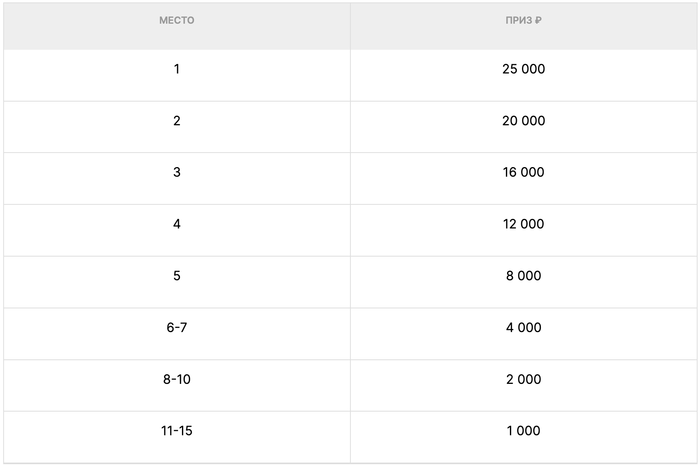This screenshot has height=469, width=700.
Task: Select the 25 000 prize cell
Action: (523, 69)
